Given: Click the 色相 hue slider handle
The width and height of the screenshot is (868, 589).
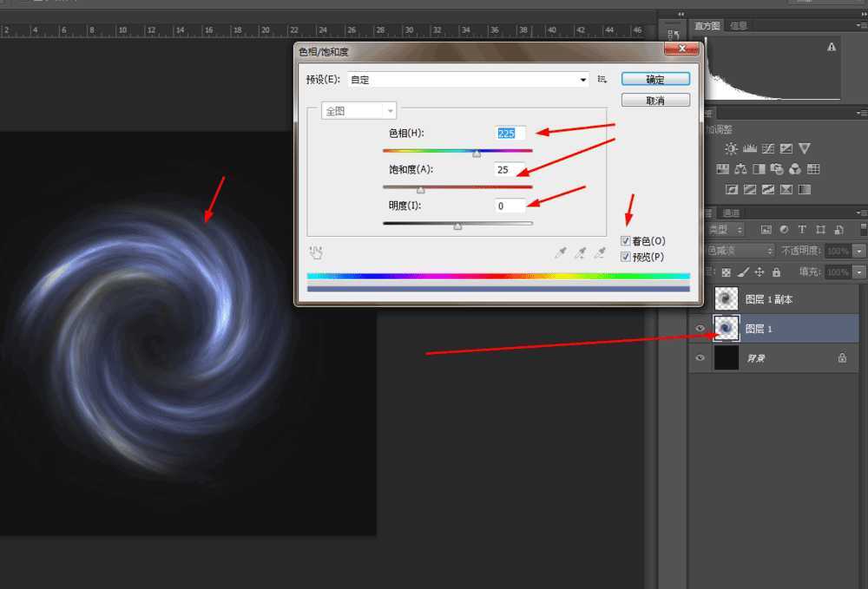Looking at the screenshot, I should (x=477, y=153).
